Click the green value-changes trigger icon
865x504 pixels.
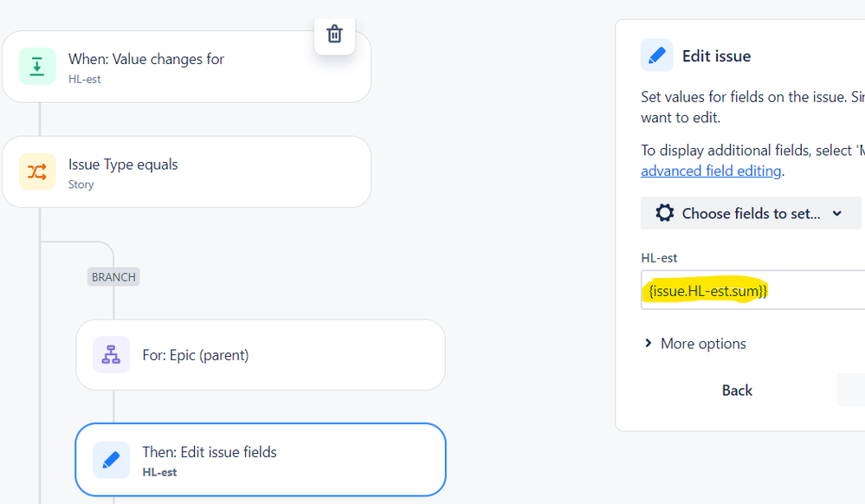point(37,66)
